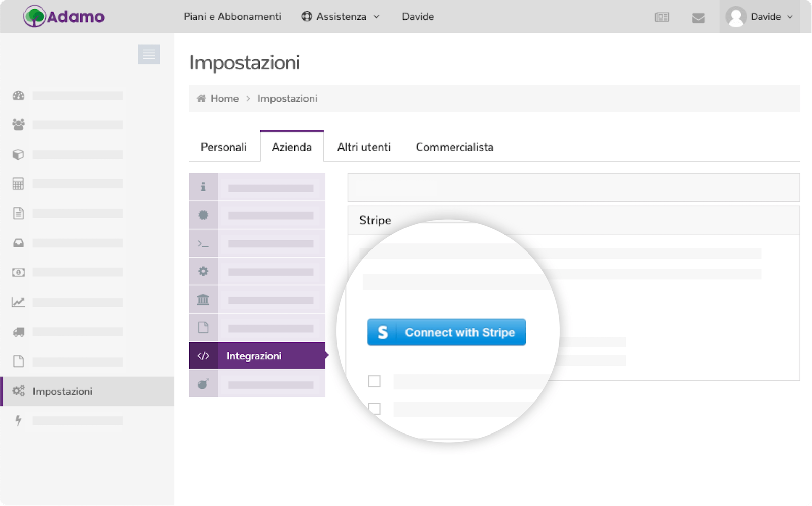Screen dimensions: 812x506
Task: Open Piani e Abbonamenti menu
Action: [232, 17]
